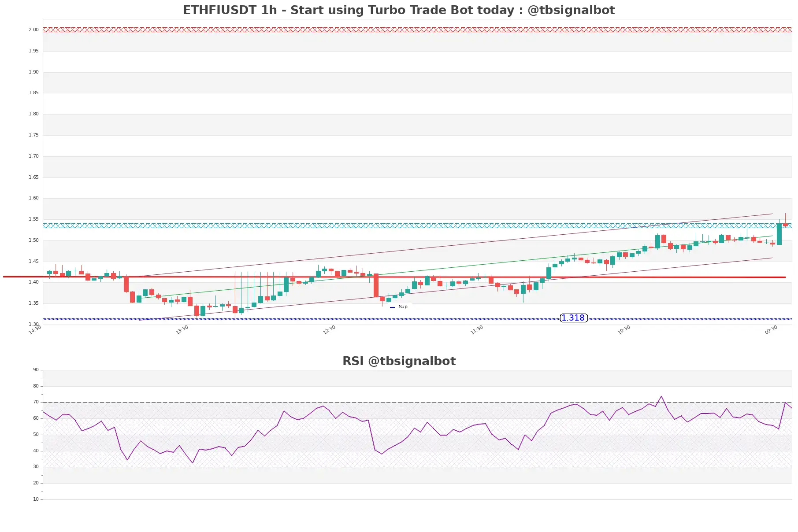Click the 1.80 price axis label

33,114
